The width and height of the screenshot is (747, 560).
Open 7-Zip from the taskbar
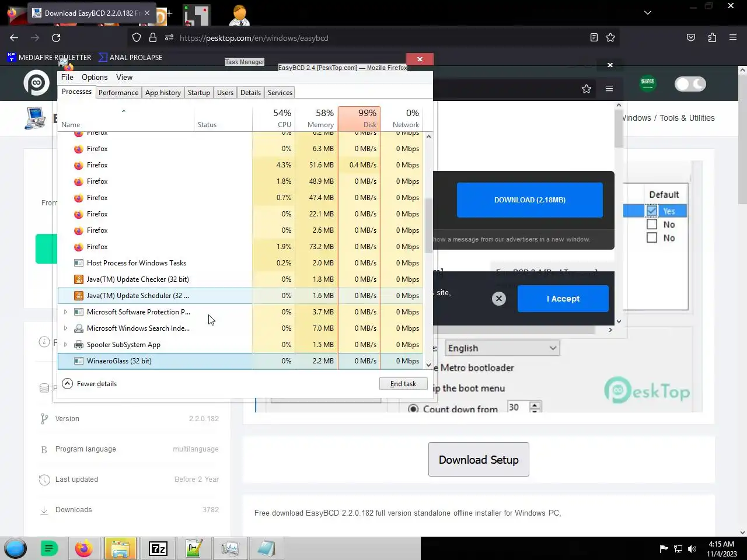point(158,548)
